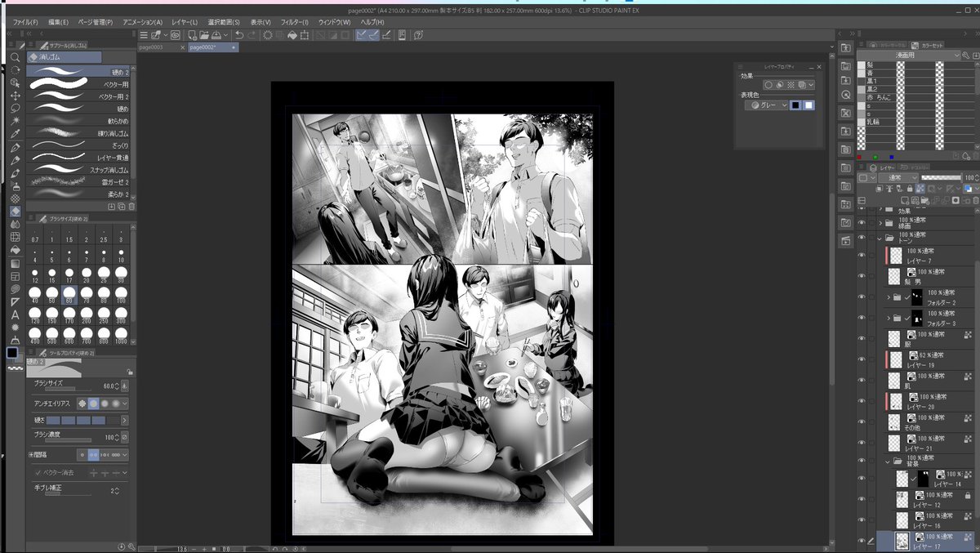This screenshot has height=553, width=980.
Task: Hide the 線画 folder layer
Action: (x=861, y=223)
